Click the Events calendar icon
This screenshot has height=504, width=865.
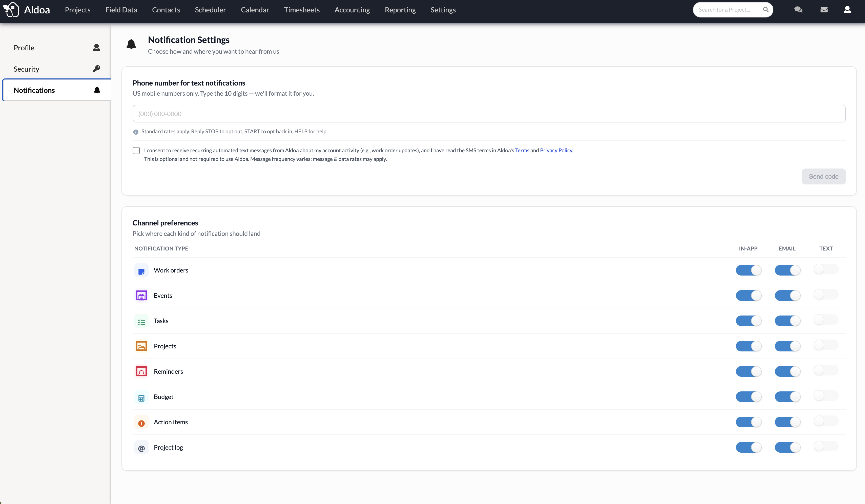[x=141, y=296]
